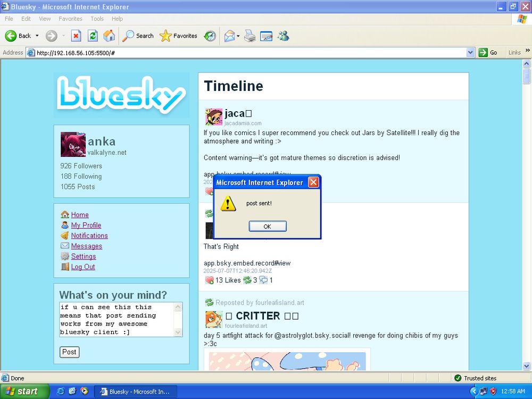Image resolution: width=532 pixels, height=399 pixels.
Task: Click the Refresh page icon
Action: (93, 36)
